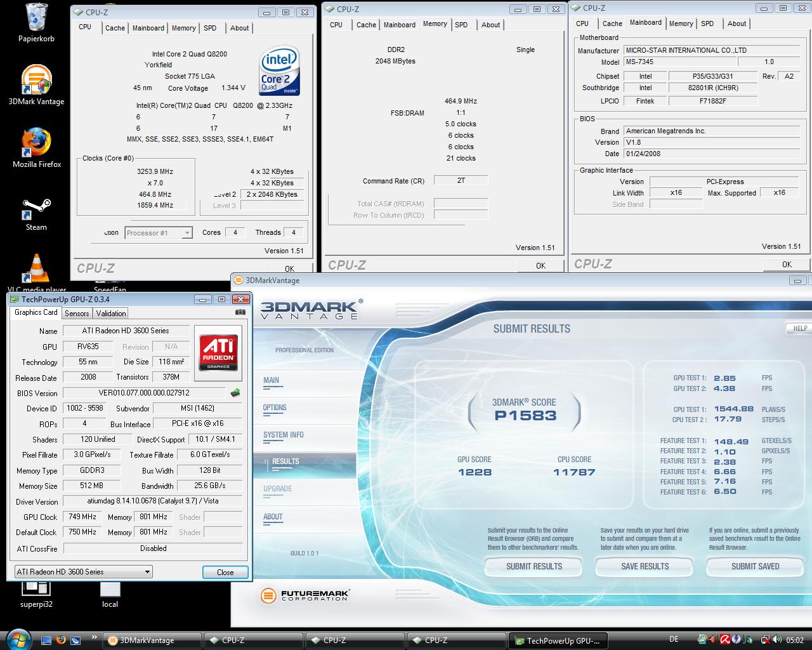Click Close button in GPU-Z

coord(225,572)
